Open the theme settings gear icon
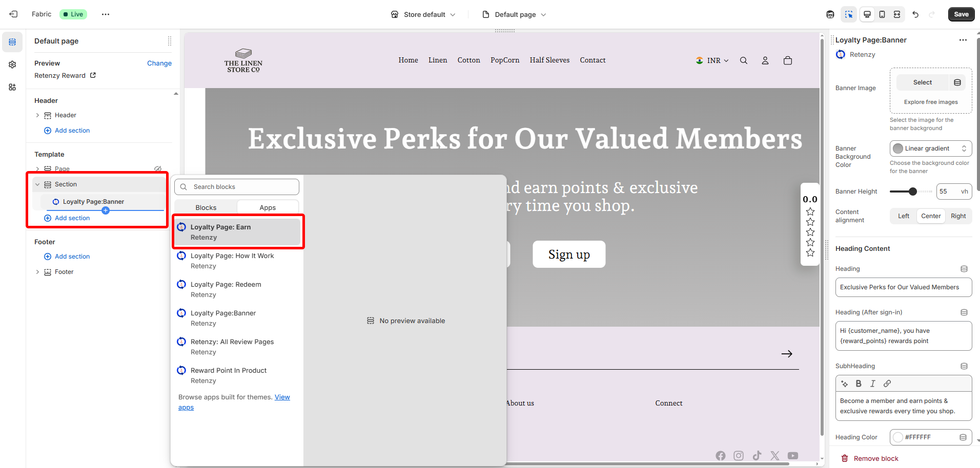 (x=12, y=65)
